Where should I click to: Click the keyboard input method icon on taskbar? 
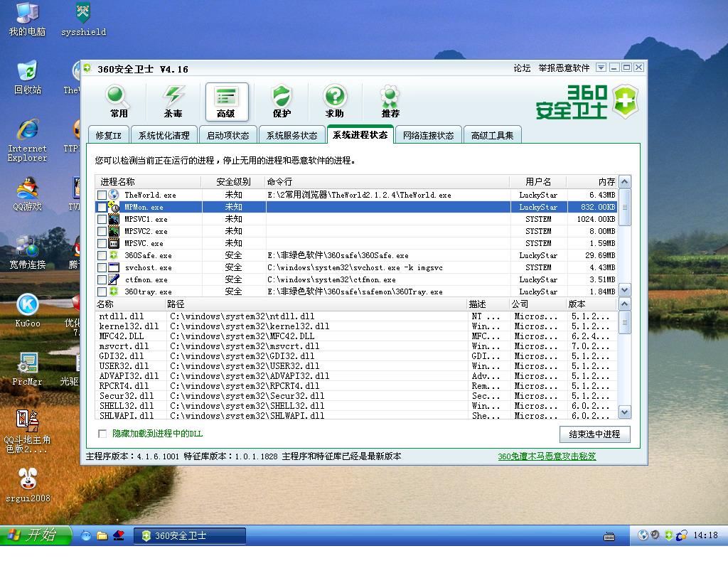tap(609, 537)
